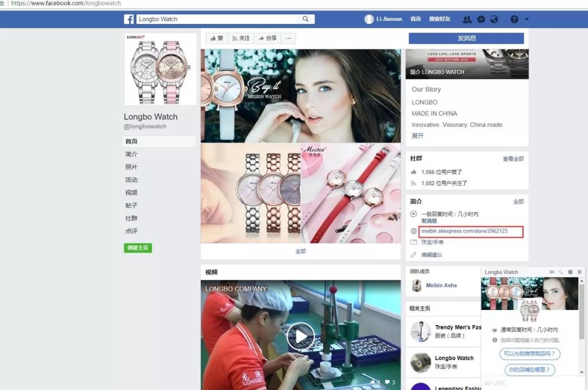Close the Longbo Watch chat window
Screen dimensions: 588x390
tap(579, 272)
